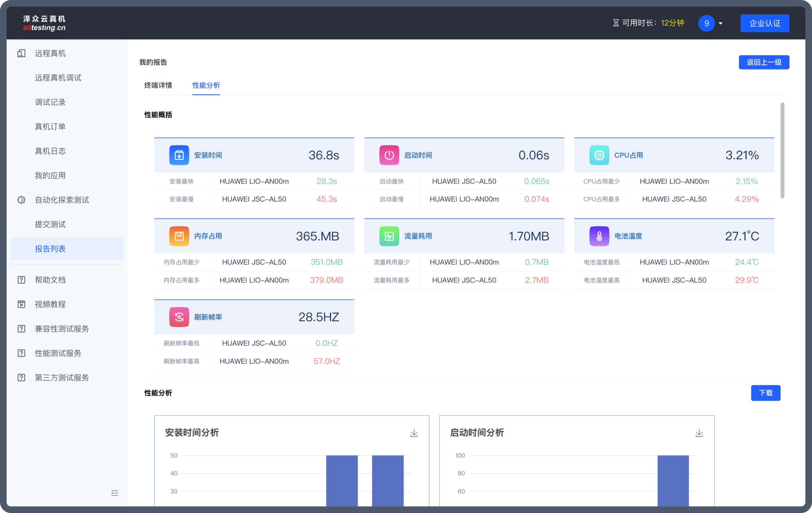Click the 企业认证 button

tap(765, 23)
